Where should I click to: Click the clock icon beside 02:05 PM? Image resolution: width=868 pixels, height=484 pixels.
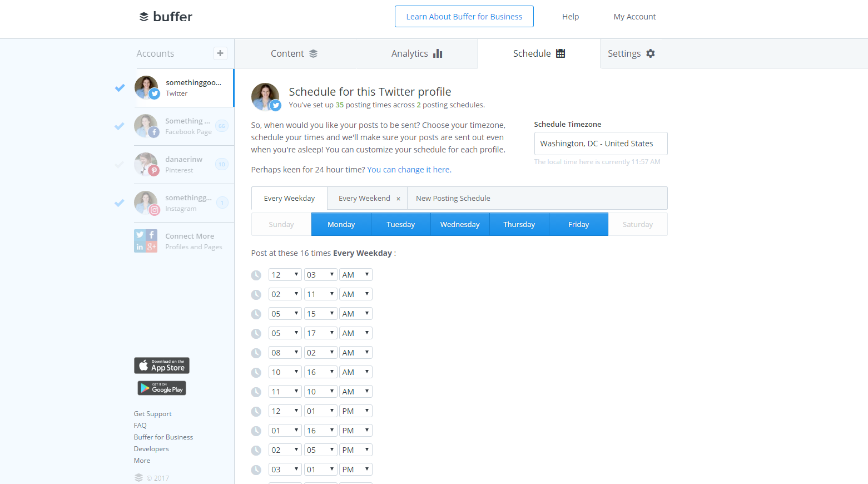[x=256, y=450]
